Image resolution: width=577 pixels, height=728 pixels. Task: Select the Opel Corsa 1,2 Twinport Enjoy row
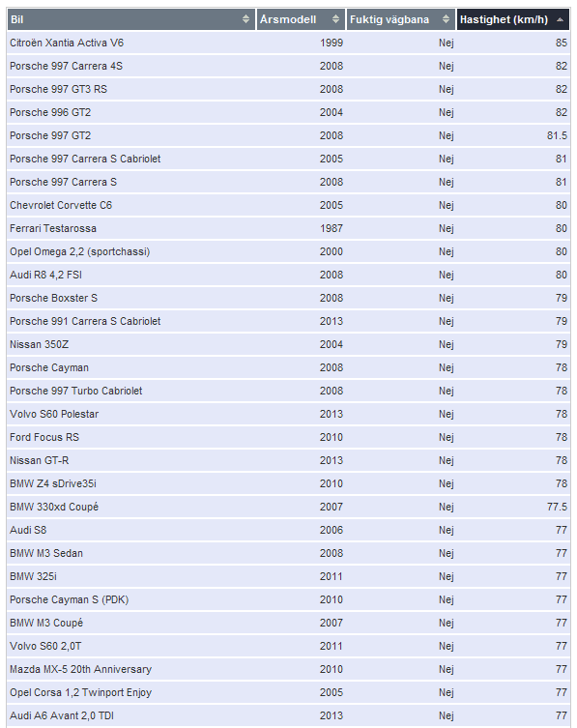click(288, 693)
